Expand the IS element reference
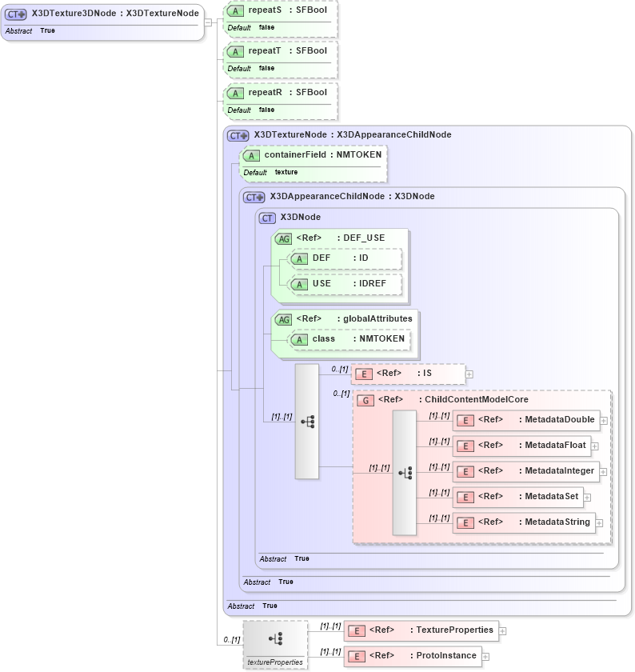The image size is (635, 672). (x=469, y=374)
